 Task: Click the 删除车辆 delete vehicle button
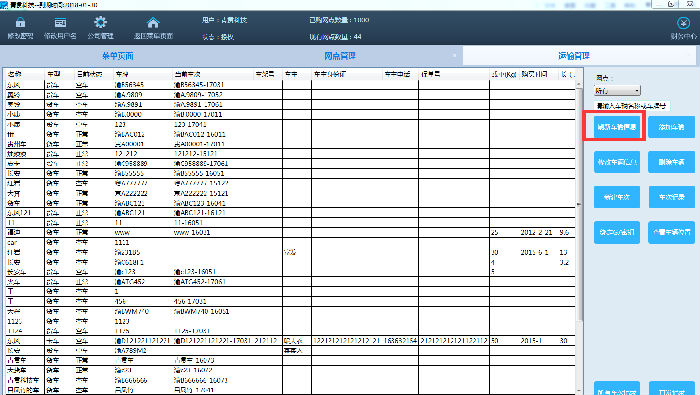(671, 162)
